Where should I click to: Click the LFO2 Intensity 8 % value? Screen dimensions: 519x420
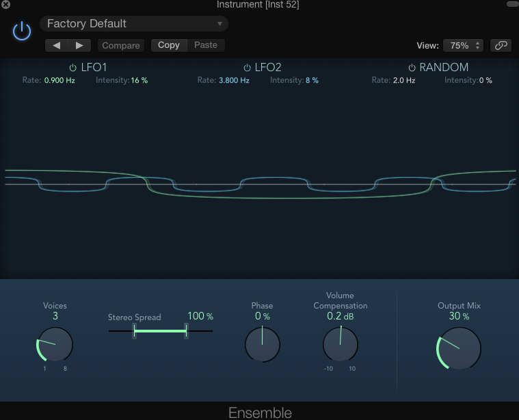[x=312, y=80]
